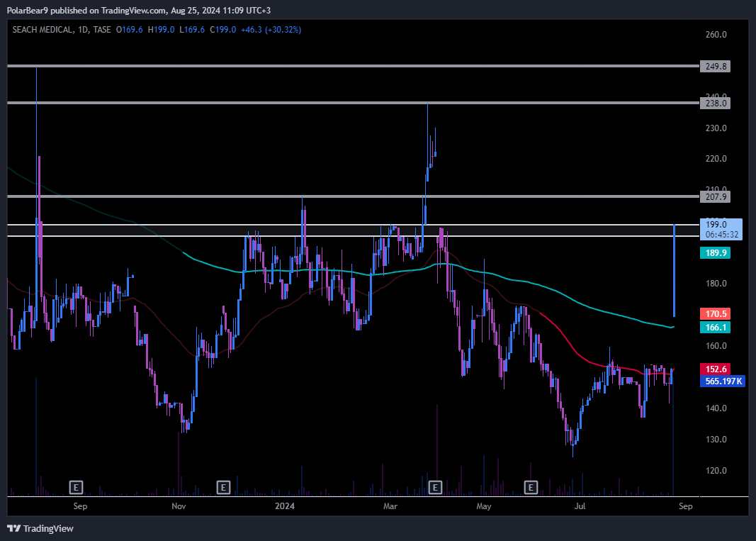Viewport: 756px width, 541px height.
Task: Click the open value O169.6
Action: [x=129, y=30]
